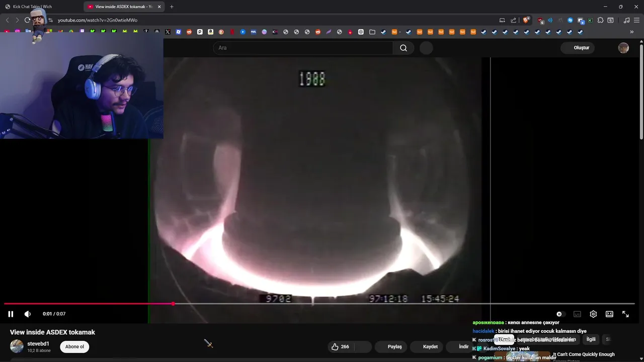Open the Amazon bookmark icon
The image size is (644, 362).
210,32
